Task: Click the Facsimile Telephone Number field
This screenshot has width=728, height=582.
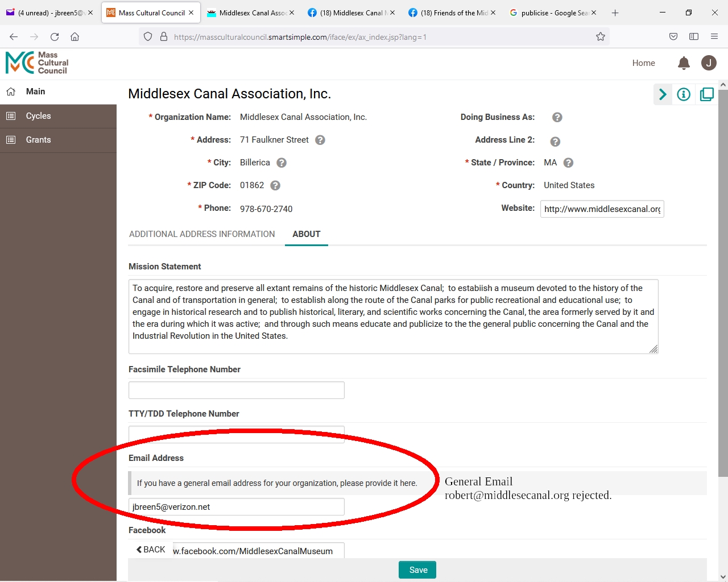Action: tap(237, 390)
